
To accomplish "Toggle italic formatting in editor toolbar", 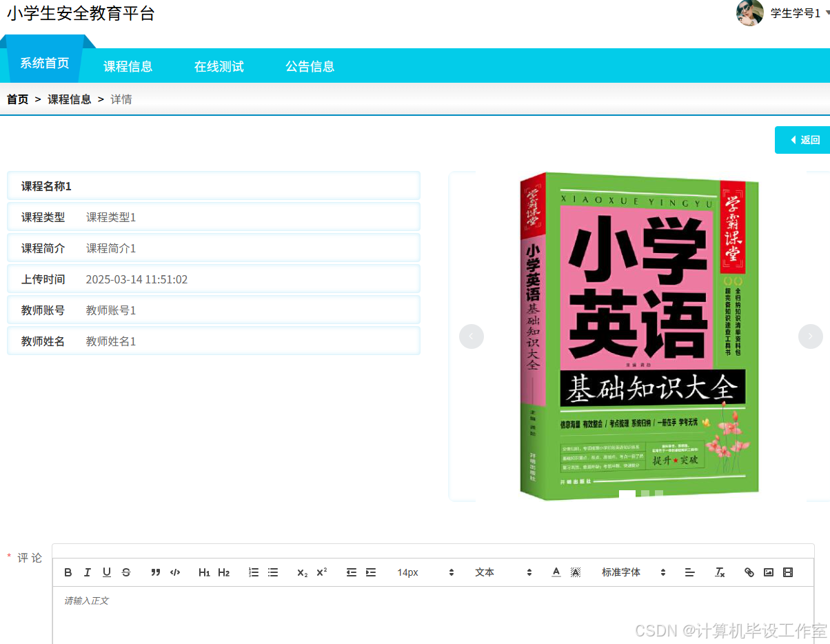I will [x=88, y=572].
